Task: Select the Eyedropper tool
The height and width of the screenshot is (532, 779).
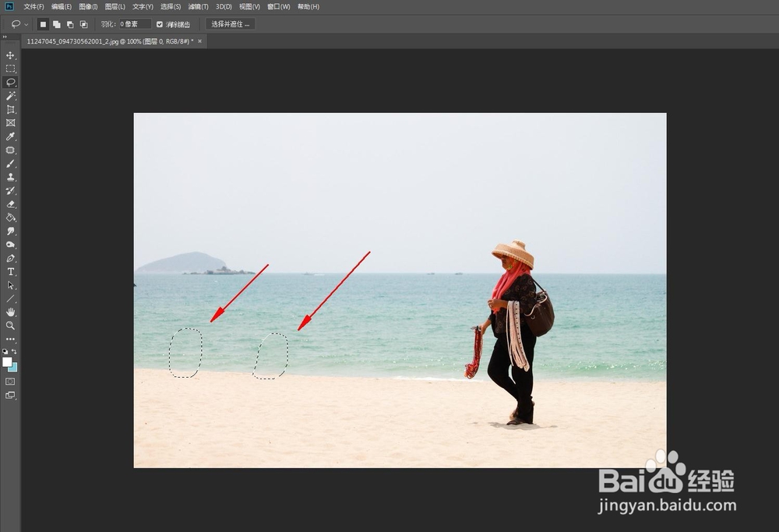Action: (10, 136)
